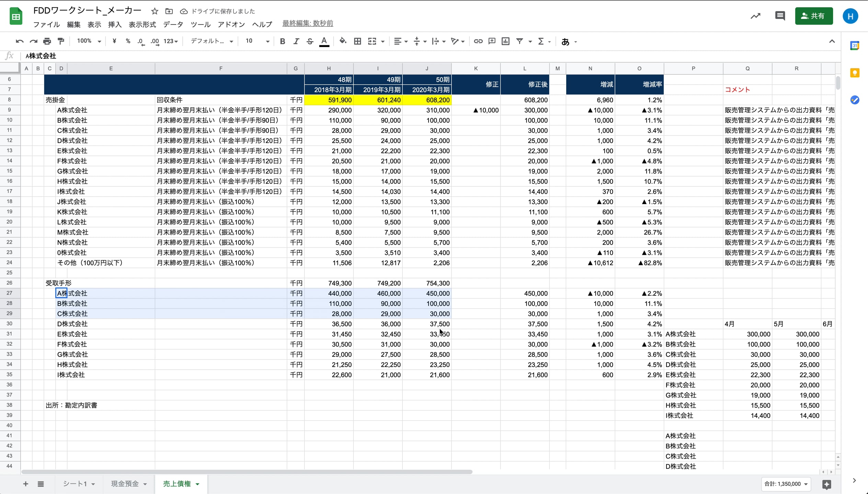Open the fill color picker
The height and width of the screenshot is (494, 868).
[x=343, y=41]
